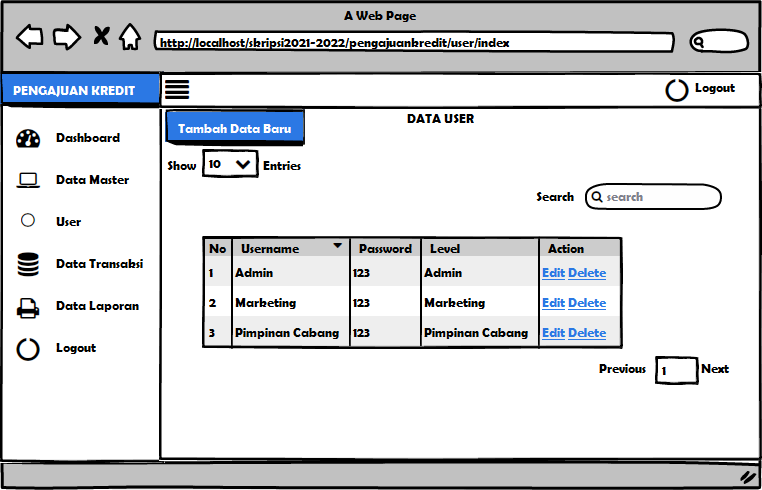Click Pimpinan Cabang in Level column
Screen dimensions: 762x490
tap(476, 333)
